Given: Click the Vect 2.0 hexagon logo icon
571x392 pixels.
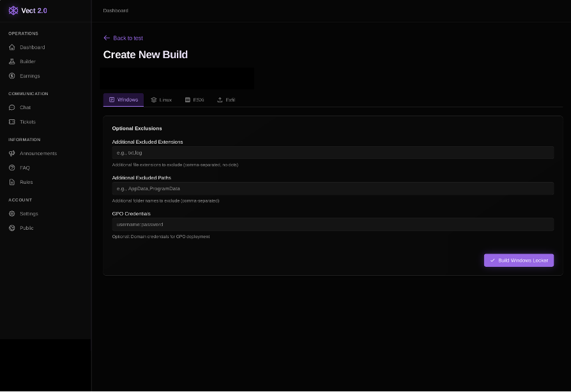Looking at the screenshot, I should 13,11.
